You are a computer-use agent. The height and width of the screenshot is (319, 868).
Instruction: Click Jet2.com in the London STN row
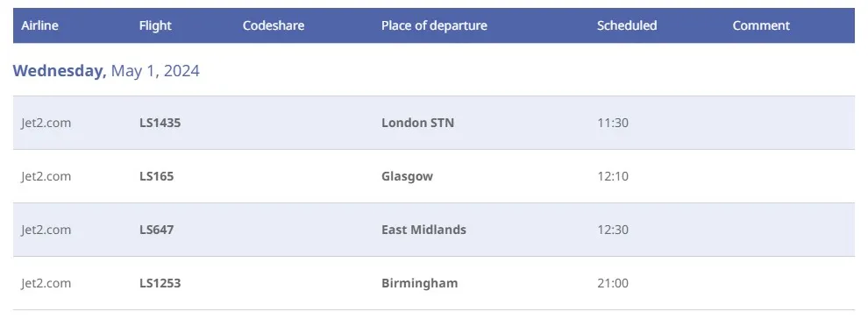tap(46, 123)
